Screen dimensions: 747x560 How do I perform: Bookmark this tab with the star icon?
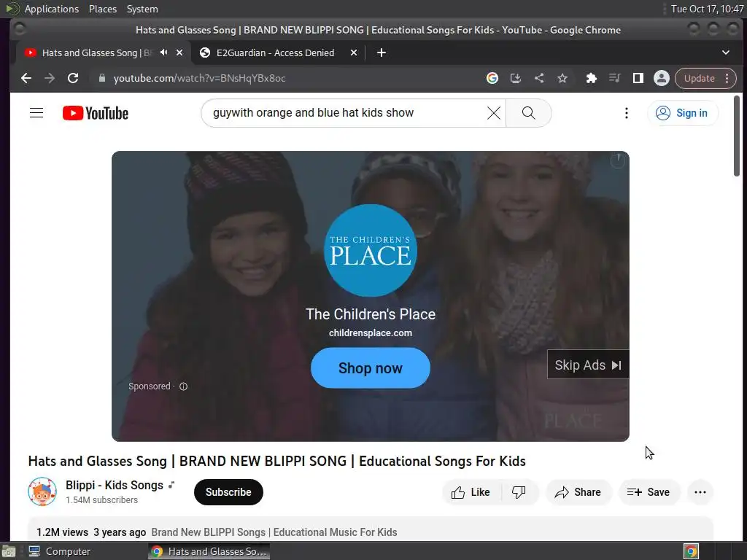point(562,78)
